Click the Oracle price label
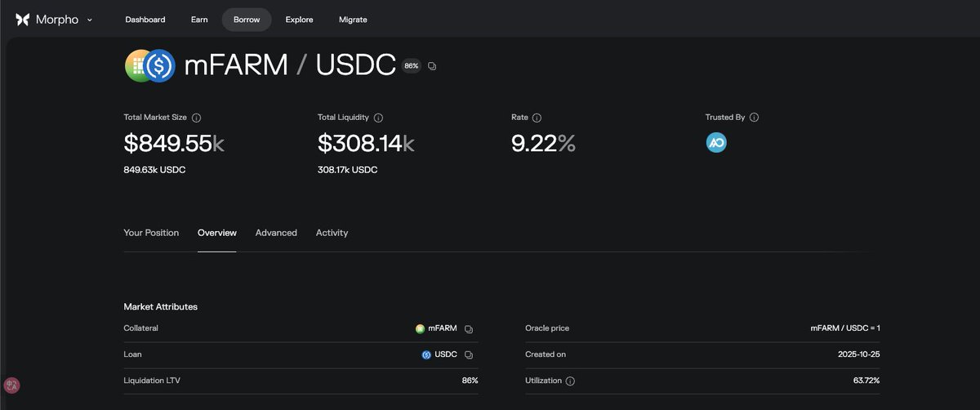 [x=547, y=328]
